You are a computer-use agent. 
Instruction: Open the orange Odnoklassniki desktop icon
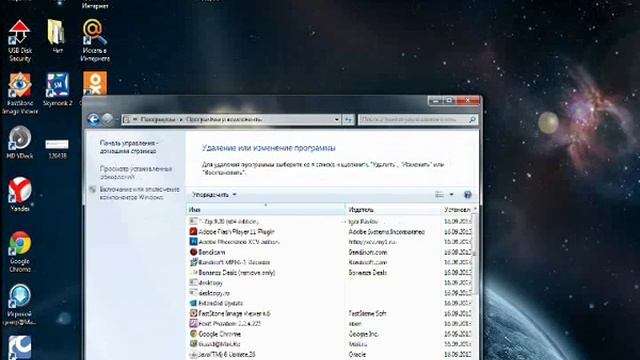pyautogui.click(x=95, y=83)
